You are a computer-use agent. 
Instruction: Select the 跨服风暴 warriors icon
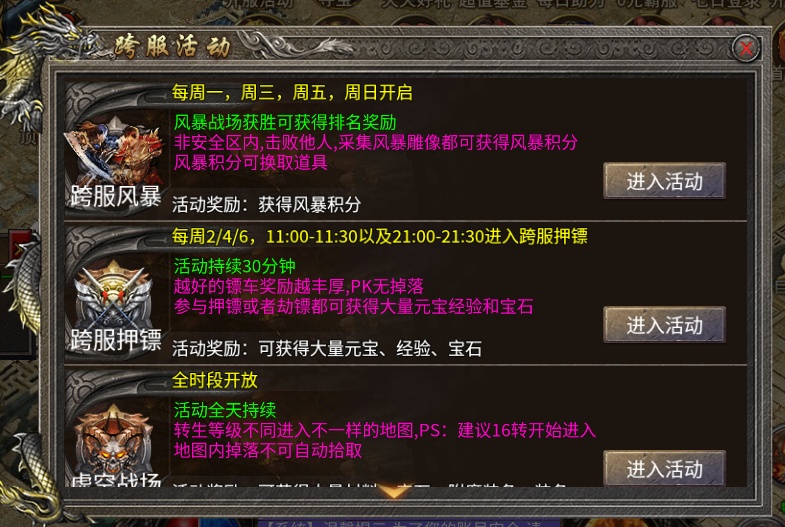[x=115, y=150]
